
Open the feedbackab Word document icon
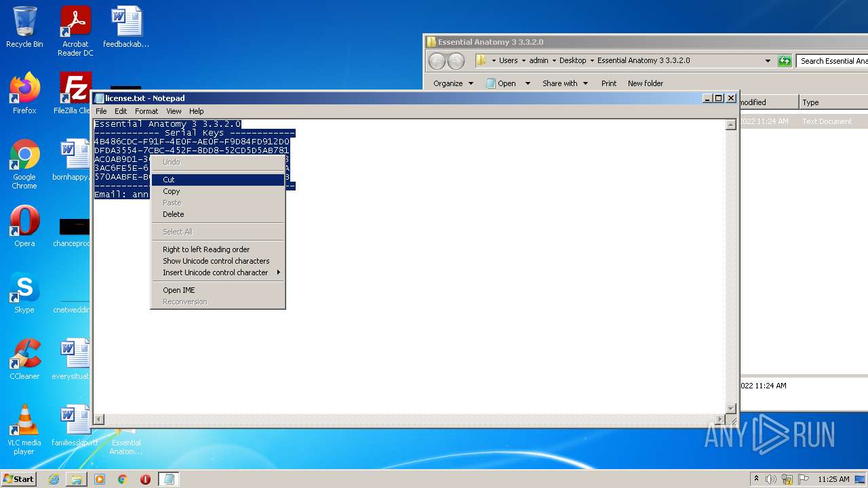(x=126, y=27)
